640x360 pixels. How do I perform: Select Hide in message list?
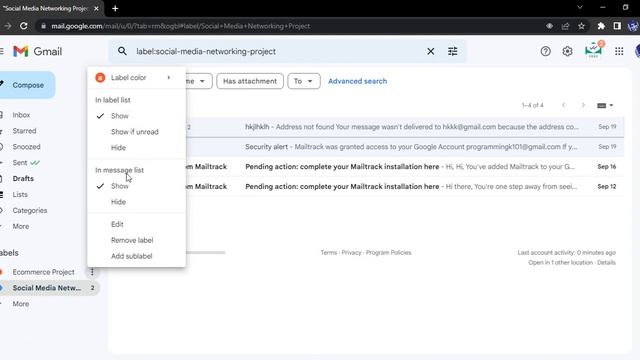(x=136, y=202)
